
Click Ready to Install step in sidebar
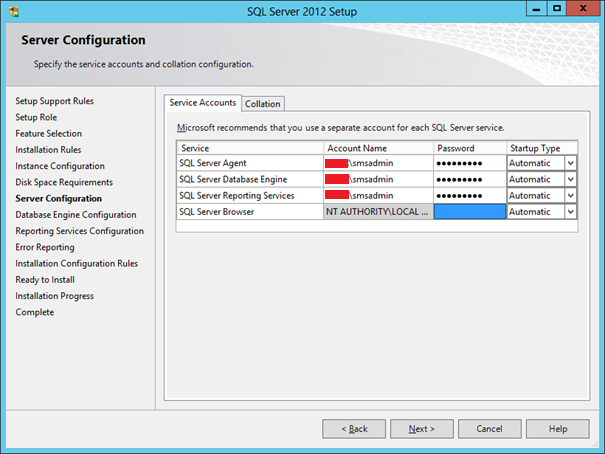45,280
